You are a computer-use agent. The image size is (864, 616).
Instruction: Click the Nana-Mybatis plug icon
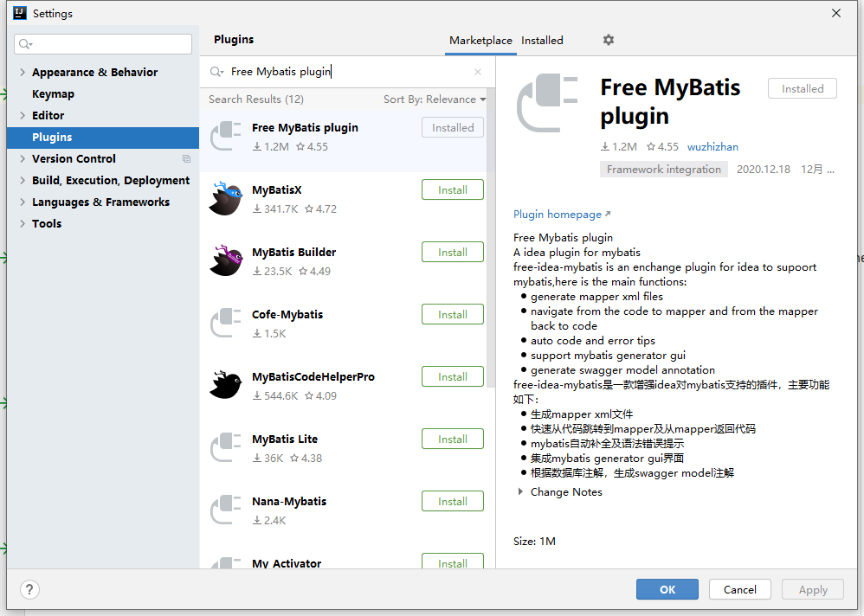click(226, 510)
